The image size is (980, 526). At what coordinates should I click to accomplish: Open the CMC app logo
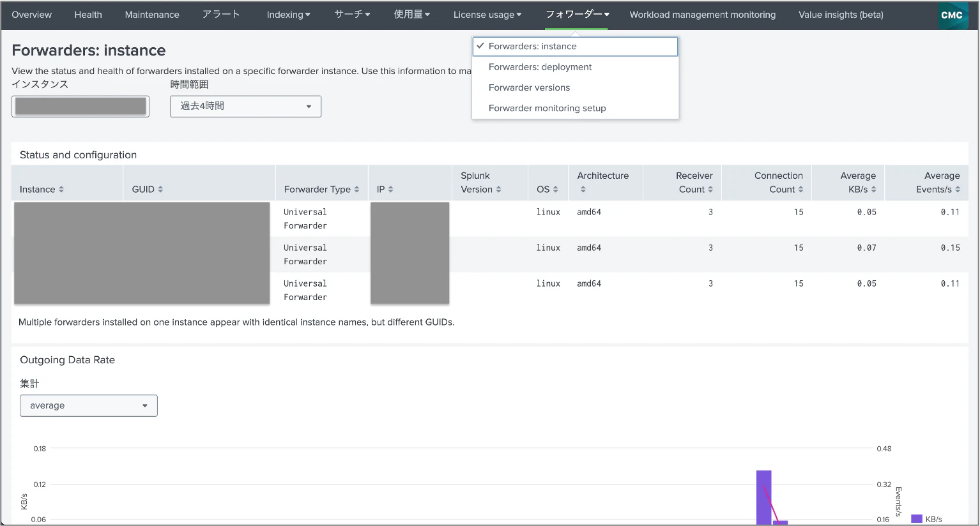[x=952, y=15]
